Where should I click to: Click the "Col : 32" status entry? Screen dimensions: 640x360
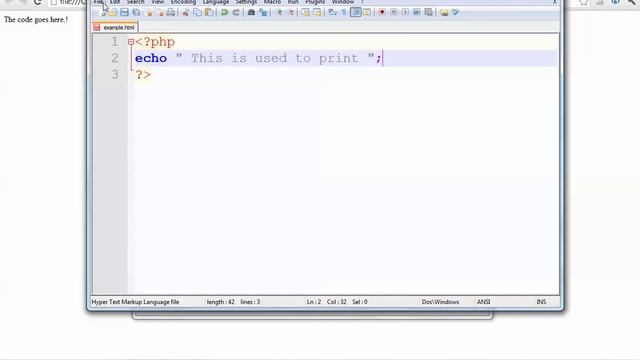336,302
